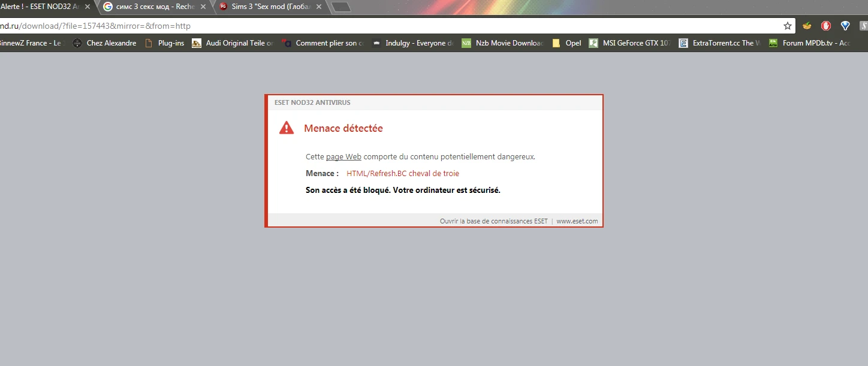Click the 'HTML/Refresh.BC cheval de troie' threat name
The height and width of the screenshot is (366, 868).
point(403,174)
